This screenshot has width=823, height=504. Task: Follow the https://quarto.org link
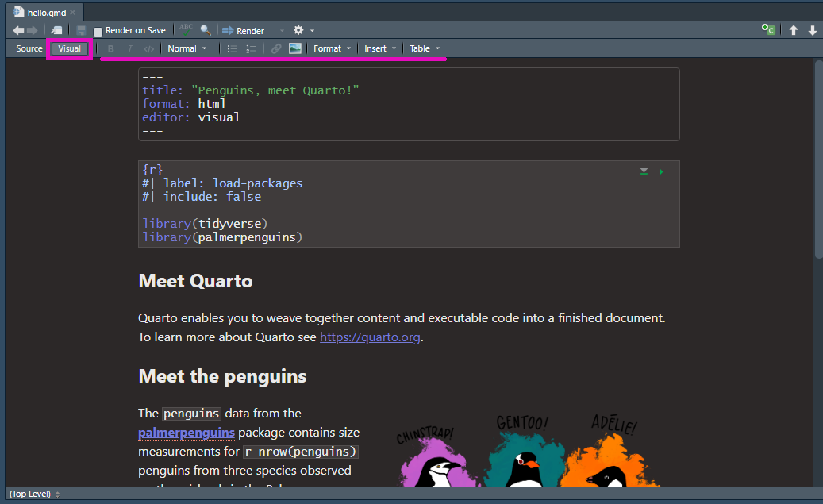pos(370,337)
